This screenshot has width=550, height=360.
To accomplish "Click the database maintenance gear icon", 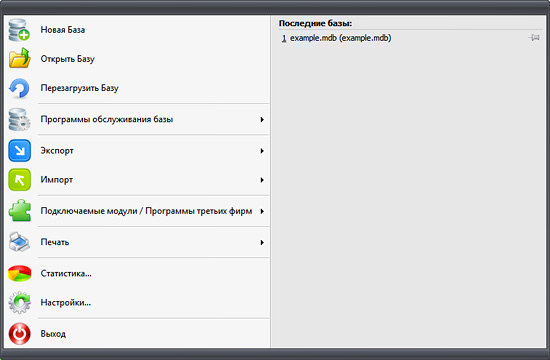I will [x=19, y=119].
